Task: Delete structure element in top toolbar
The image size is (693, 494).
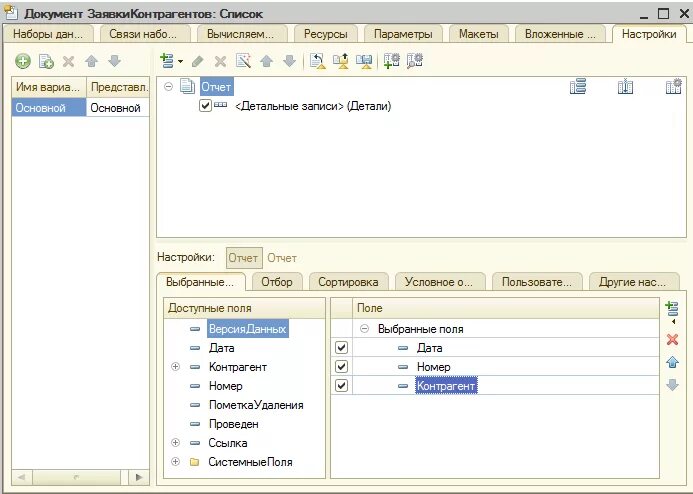Action: (x=220, y=61)
